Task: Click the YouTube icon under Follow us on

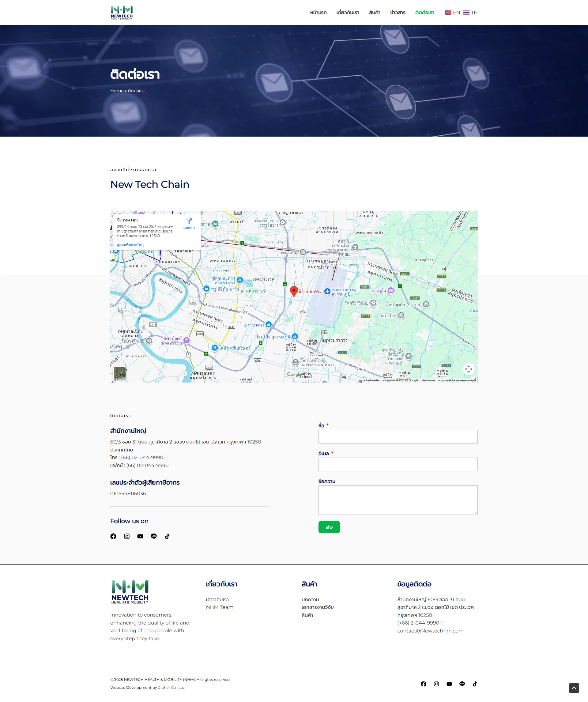Action: [140, 536]
